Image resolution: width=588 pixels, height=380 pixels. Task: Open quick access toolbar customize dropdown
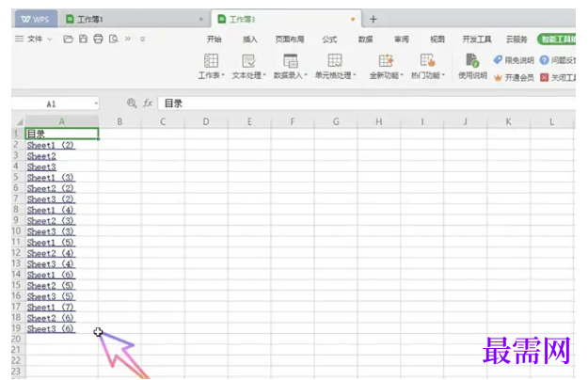[x=142, y=39]
